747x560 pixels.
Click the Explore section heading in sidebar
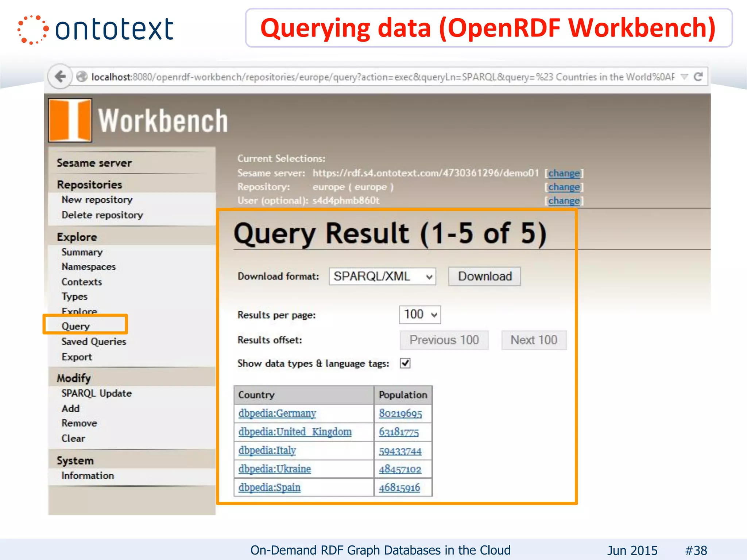point(77,237)
